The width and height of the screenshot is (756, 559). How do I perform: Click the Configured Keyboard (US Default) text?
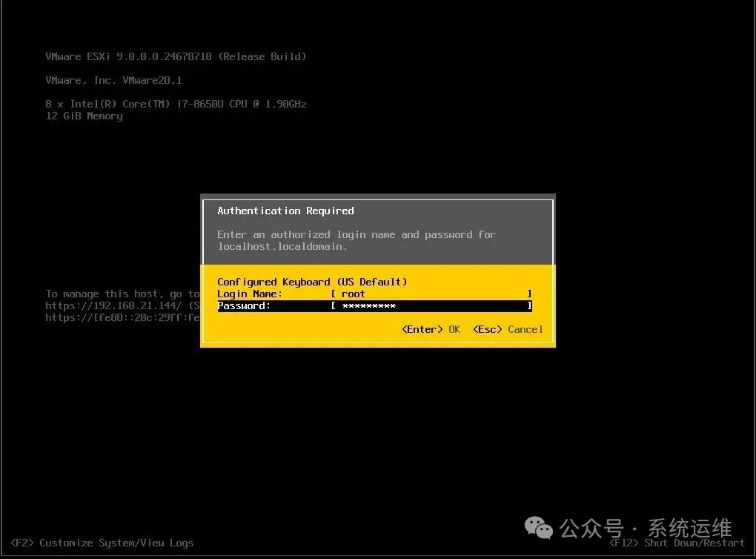(x=312, y=282)
